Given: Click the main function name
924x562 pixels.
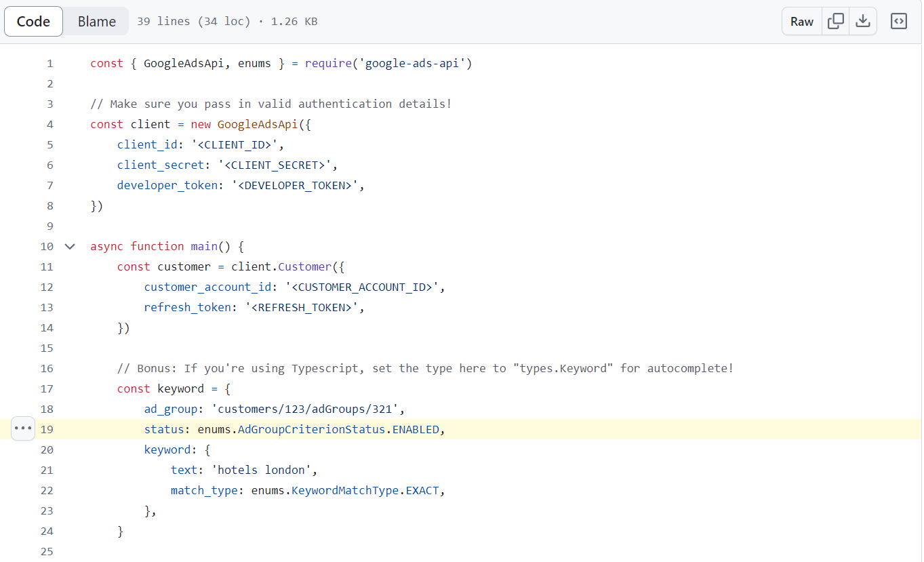Looking at the screenshot, I should coord(204,246).
